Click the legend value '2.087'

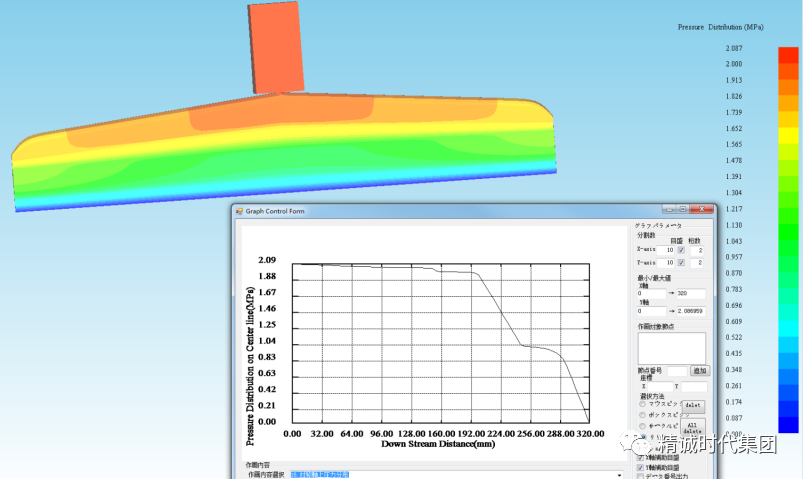click(x=733, y=48)
